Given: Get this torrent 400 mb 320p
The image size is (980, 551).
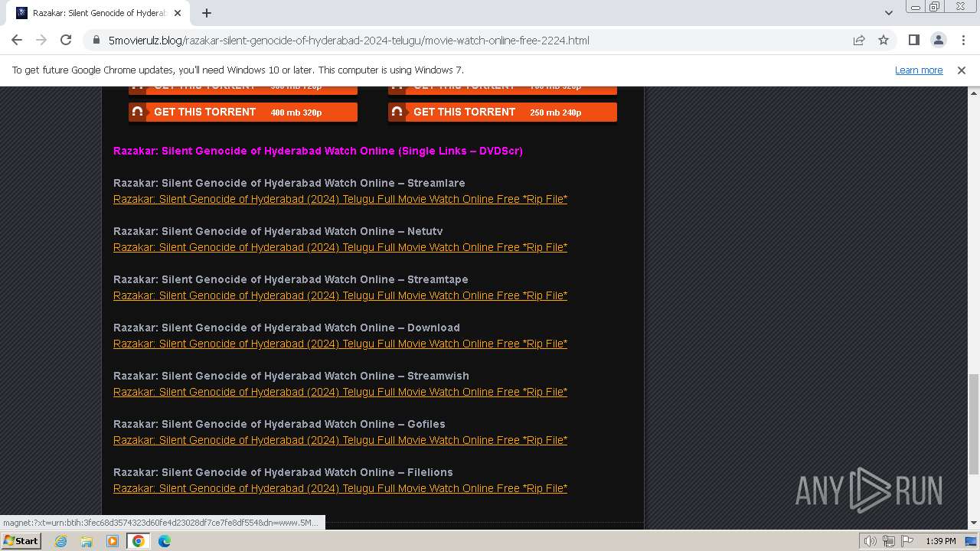Looking at the screenshot, I should (x=243, y=112).
